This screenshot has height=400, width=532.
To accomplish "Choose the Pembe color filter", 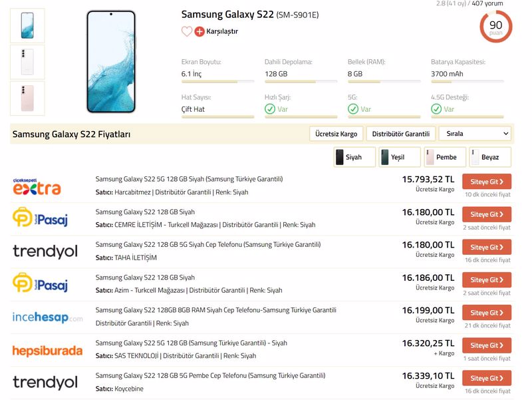I will [x=445, y=157].
